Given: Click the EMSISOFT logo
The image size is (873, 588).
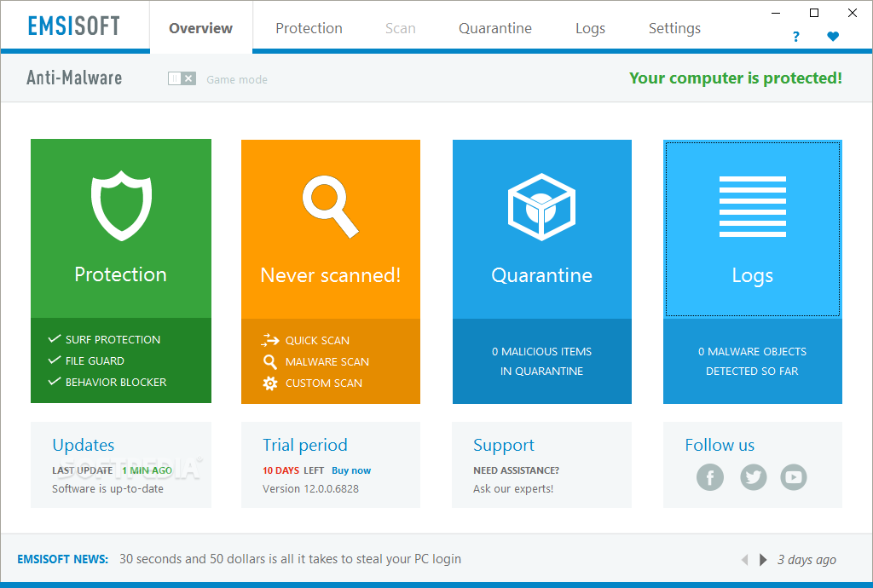Looking at the screenshot, I should (x=74, y=26).
